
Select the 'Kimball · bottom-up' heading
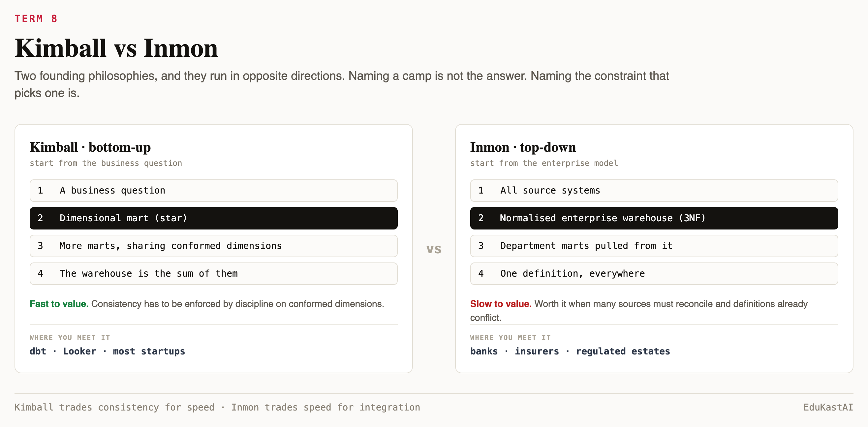90,147
